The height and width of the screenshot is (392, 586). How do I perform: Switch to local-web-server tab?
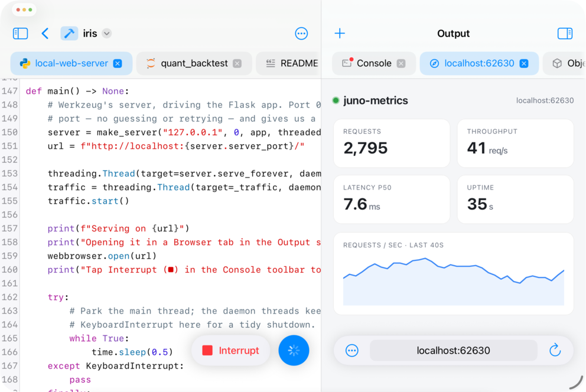71,64
